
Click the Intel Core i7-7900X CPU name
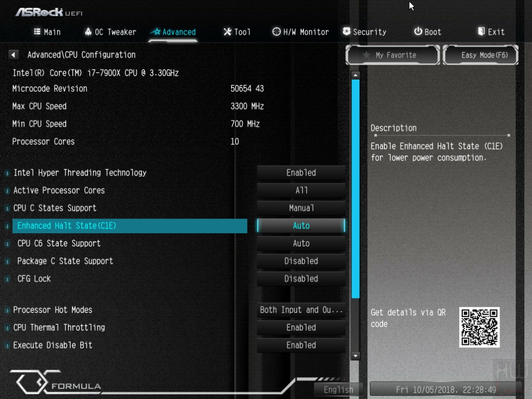[96, 73]
